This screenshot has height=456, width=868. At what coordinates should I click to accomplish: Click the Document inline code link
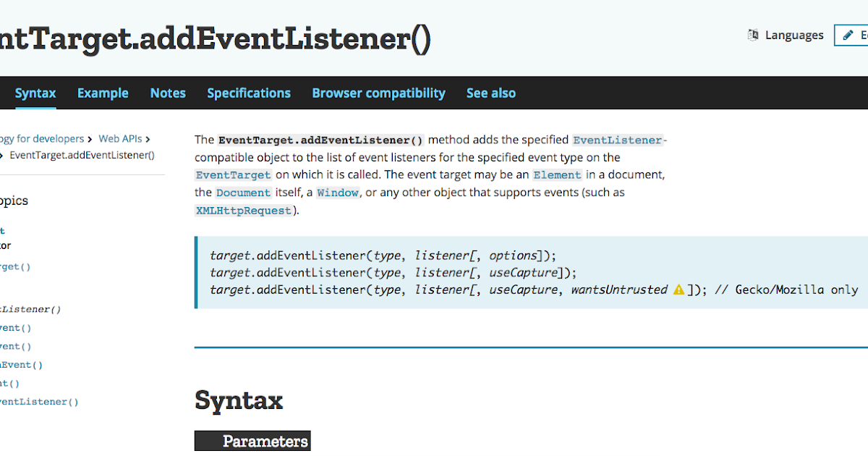243,192
